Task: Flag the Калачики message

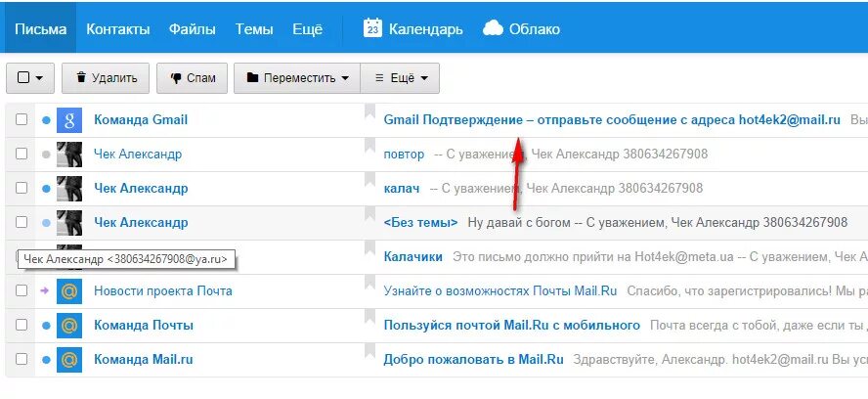Action: [x=369, y=249]
